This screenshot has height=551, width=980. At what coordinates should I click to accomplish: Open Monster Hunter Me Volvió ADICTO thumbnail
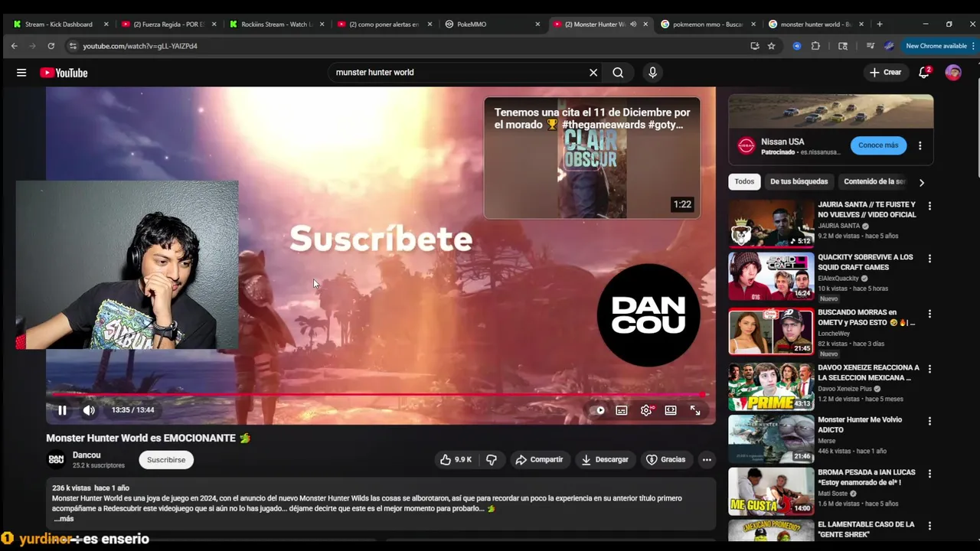click(x=771, y=439)
